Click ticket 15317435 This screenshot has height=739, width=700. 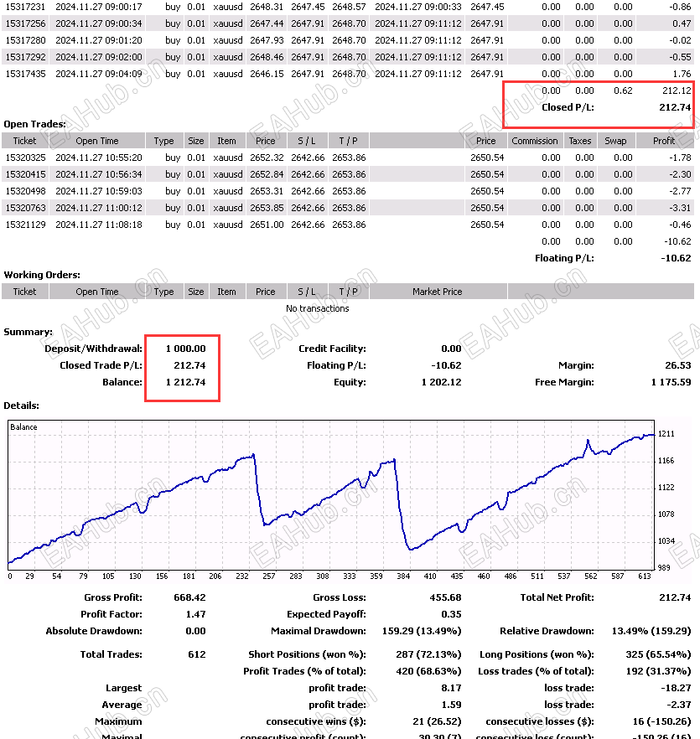(x=25, y=74)
